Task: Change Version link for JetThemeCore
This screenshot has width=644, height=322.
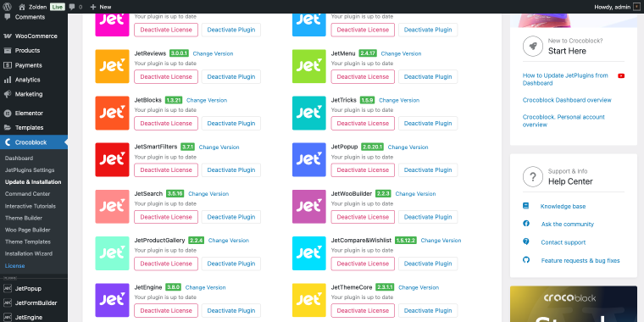Action: point(419,287)
